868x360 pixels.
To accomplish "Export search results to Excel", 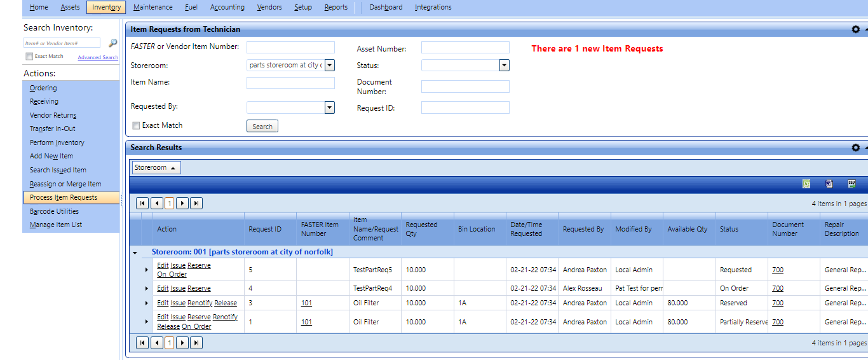I will pyautogui.click(x=806, y=184).
